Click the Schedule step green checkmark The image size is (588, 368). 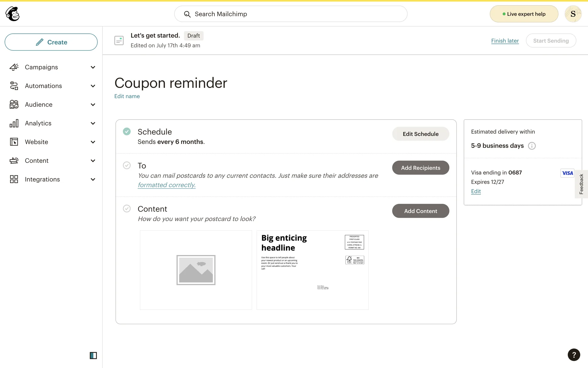click(127, 132)
